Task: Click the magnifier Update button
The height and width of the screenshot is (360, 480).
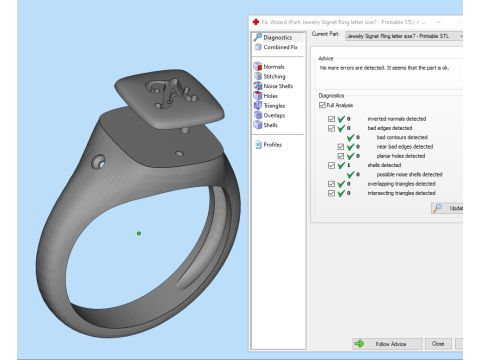Action: coord(447,208)
